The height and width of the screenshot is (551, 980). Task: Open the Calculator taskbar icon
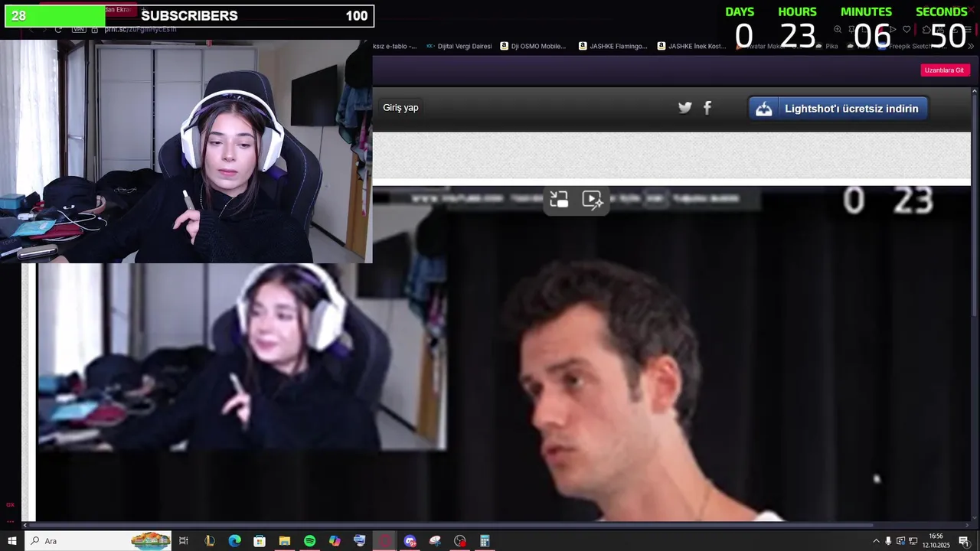click(485, 541)
